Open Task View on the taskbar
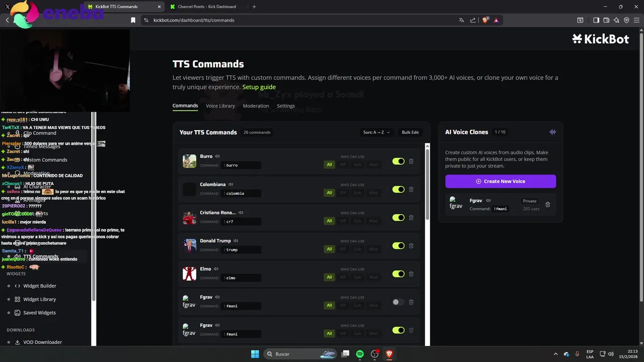This screenshot has width=644, height=362. pyautogui.click(x=345, y=354)
